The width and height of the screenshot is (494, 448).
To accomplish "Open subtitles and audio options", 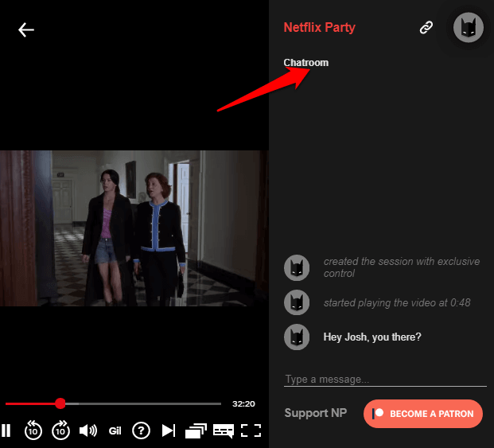I will [224, 430].
